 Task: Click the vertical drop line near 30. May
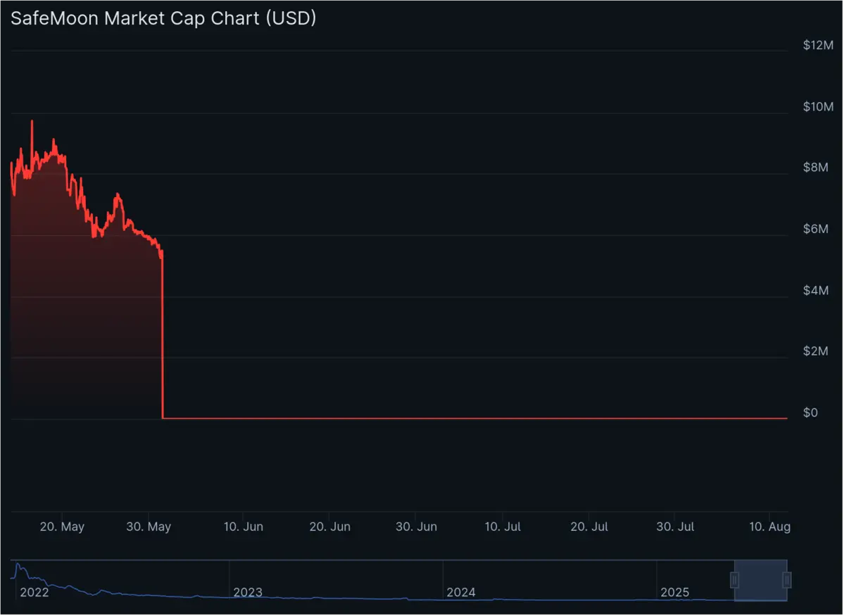tap(163, 338)
